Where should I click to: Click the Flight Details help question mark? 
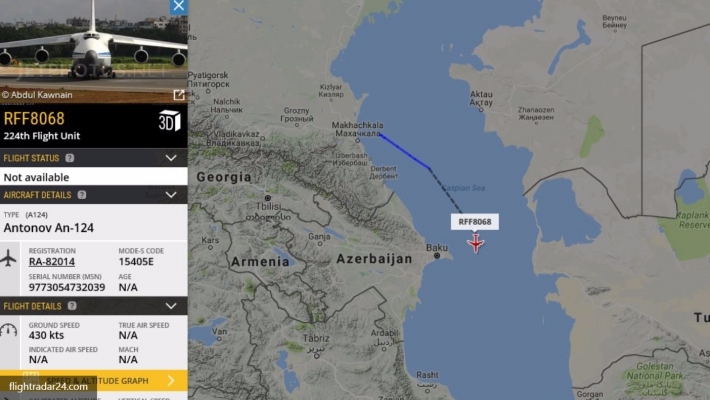coord(72,306)
